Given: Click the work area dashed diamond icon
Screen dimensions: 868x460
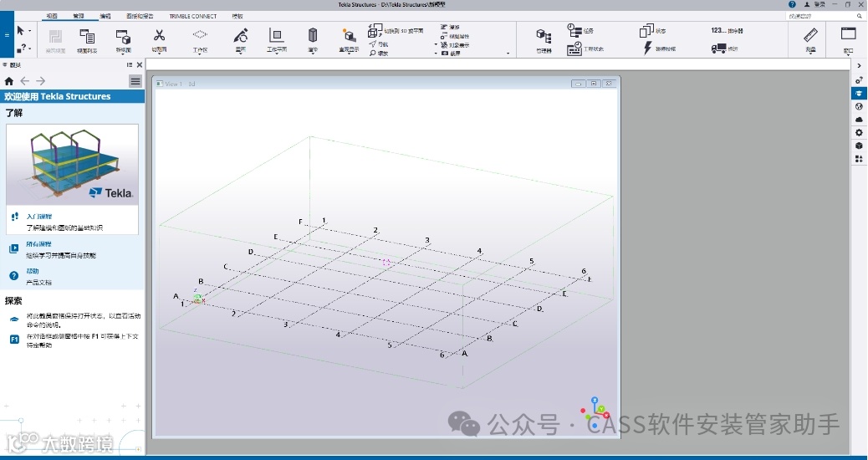Looking at the screenshot, I should 200,35.
